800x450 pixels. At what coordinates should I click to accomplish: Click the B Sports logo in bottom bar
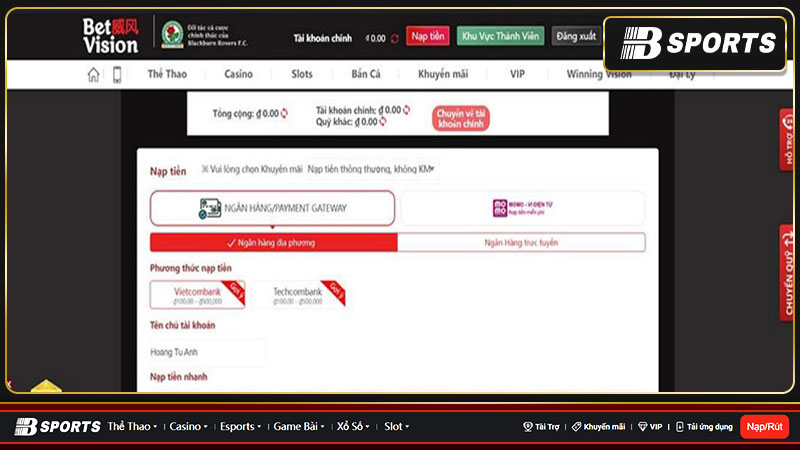[57, 427]
